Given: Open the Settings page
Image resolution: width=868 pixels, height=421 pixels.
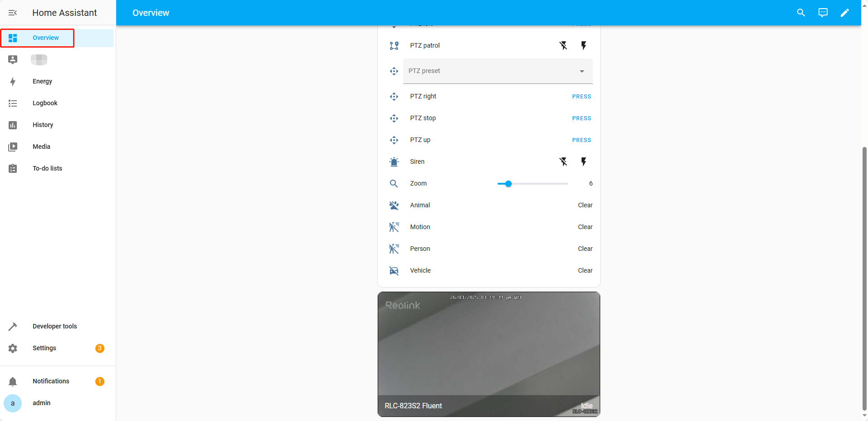Looking at the screenshot, I should 57,348.
